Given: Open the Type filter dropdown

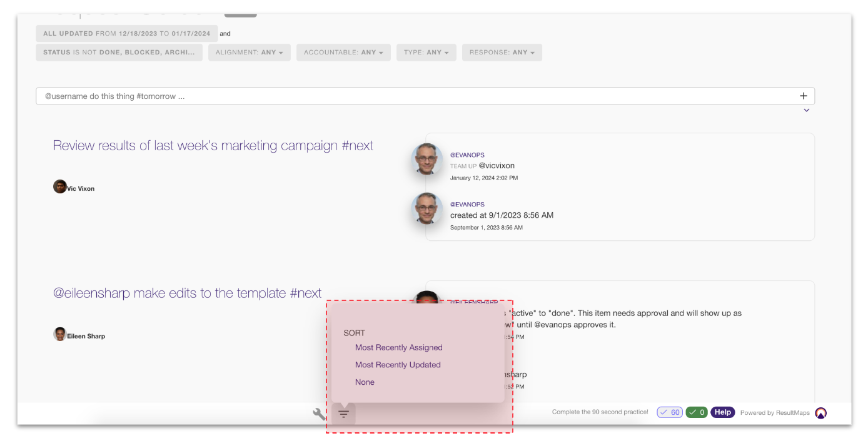Looking at the screenshot, I should point(426,53).
